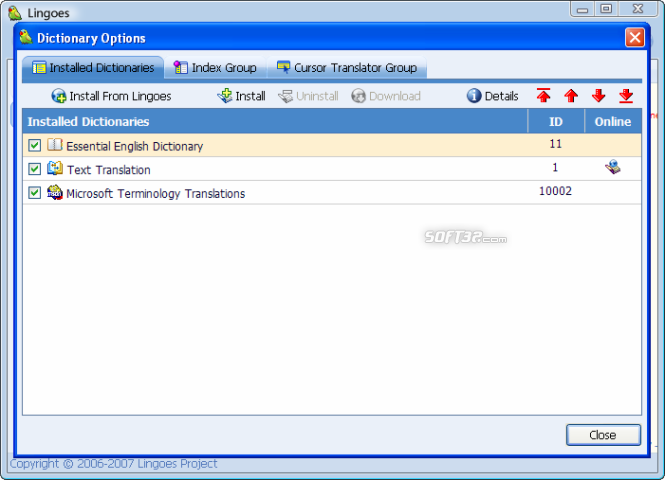
Task: Click the Download toolbar button
Action: click(x=386, y=96)
